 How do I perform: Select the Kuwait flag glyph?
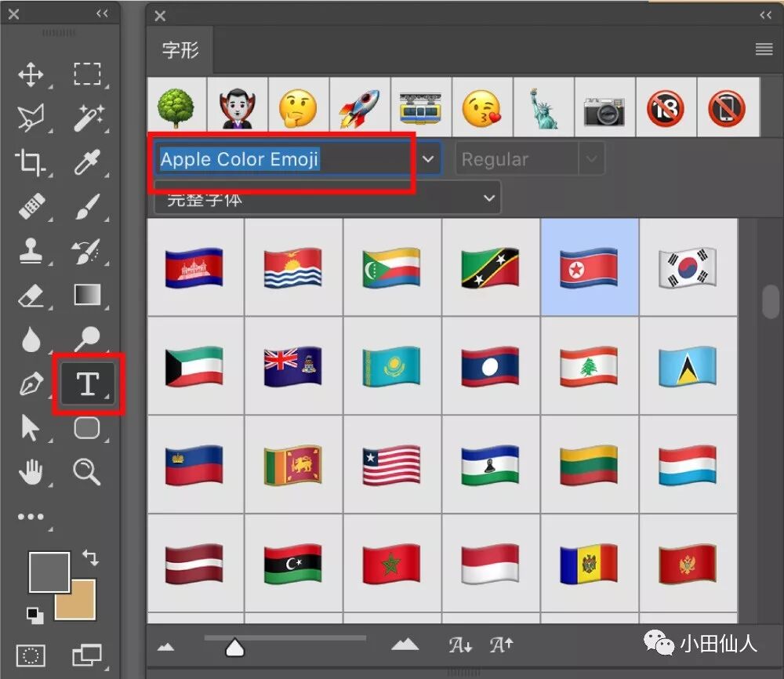point(194,366)
